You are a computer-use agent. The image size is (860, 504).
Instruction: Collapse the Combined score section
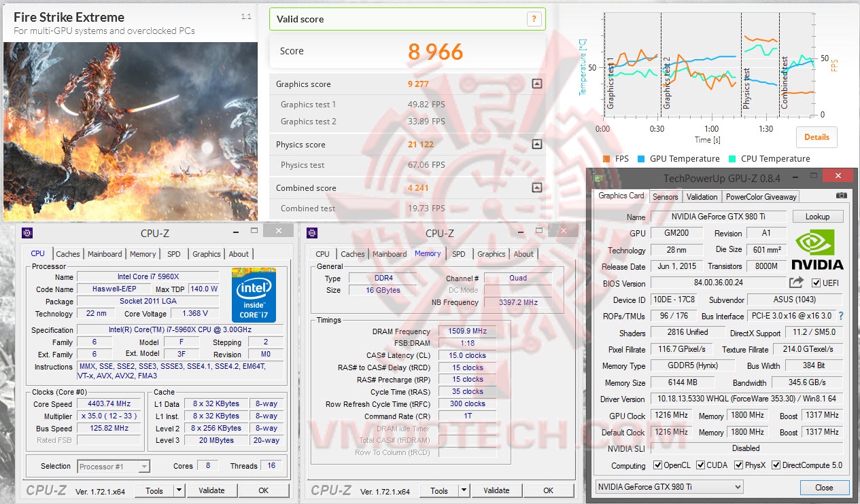click(536, 187)
